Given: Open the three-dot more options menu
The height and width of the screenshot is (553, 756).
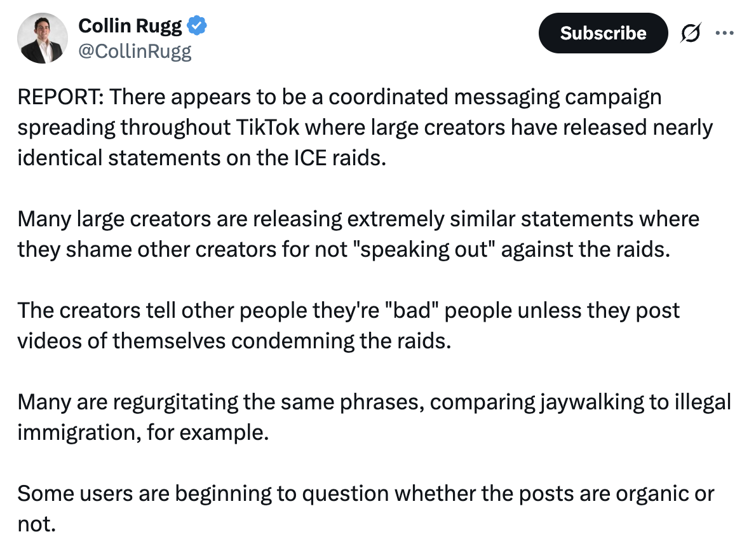Looking at the screenshot, I should click(725, 33).
